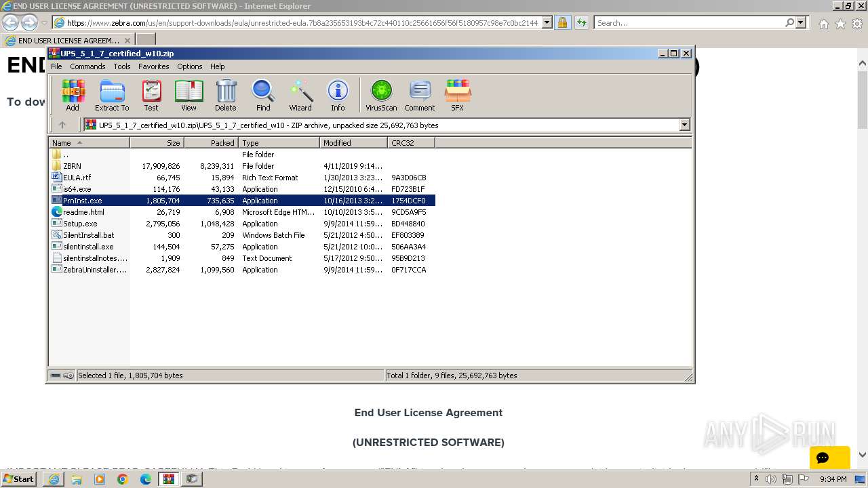Open IE favorites star icon
This screenshot has height=488, width=868.
(x=840, y=24)
